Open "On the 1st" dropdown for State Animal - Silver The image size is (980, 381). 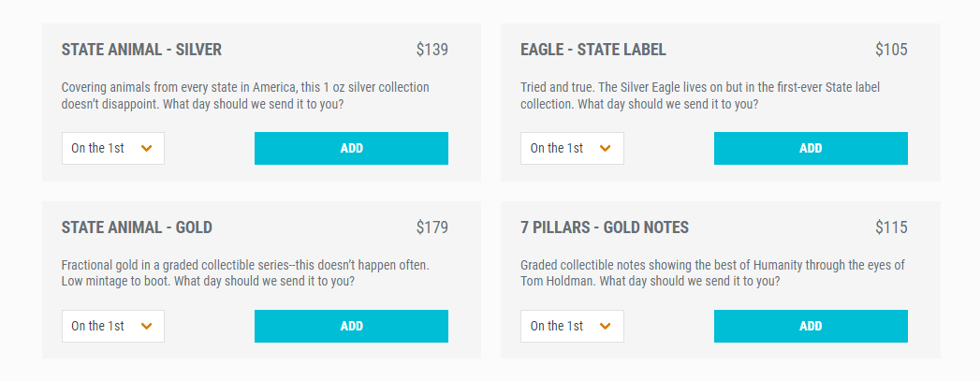[x=112, y=148]
